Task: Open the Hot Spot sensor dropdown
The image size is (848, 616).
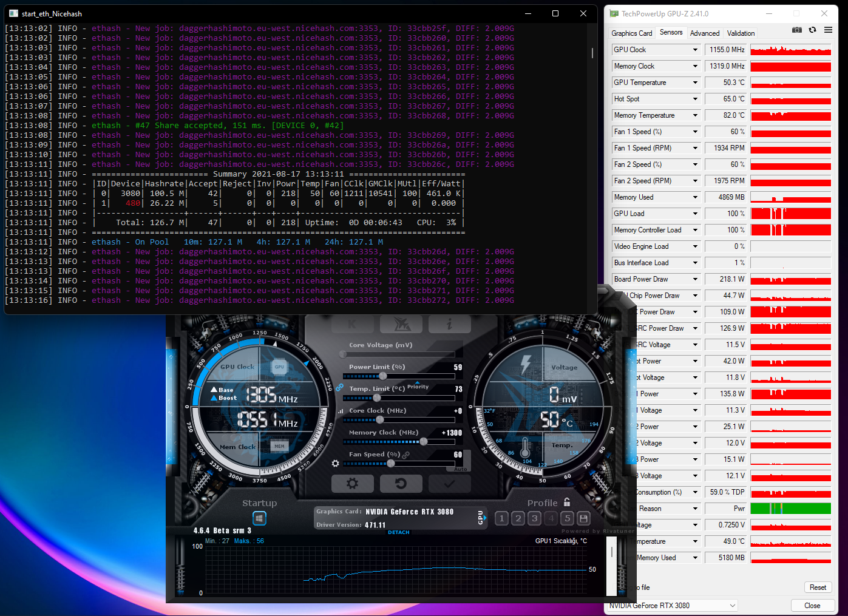Action: click(696, 99)
